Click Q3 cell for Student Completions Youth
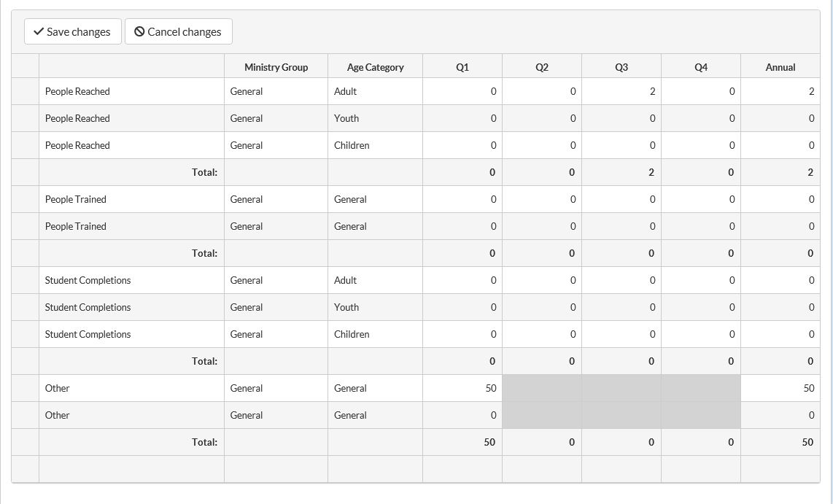833x504 pixels. (621, 307)
